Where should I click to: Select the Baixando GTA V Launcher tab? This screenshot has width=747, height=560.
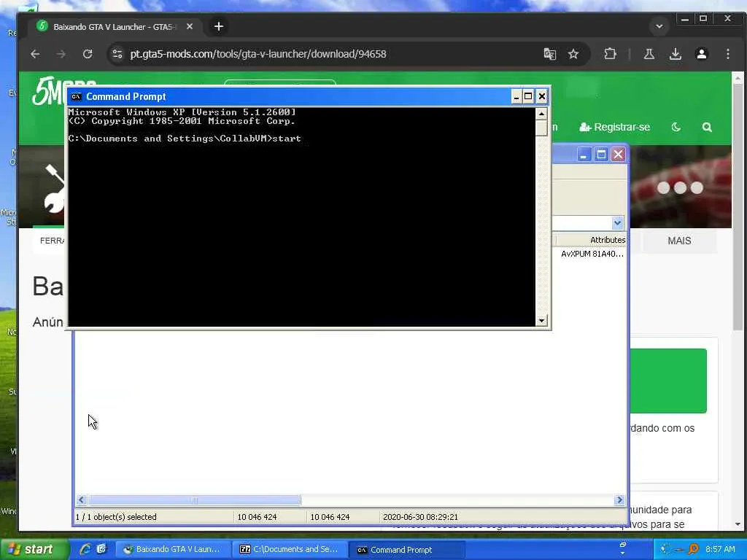tap(115, 27)
